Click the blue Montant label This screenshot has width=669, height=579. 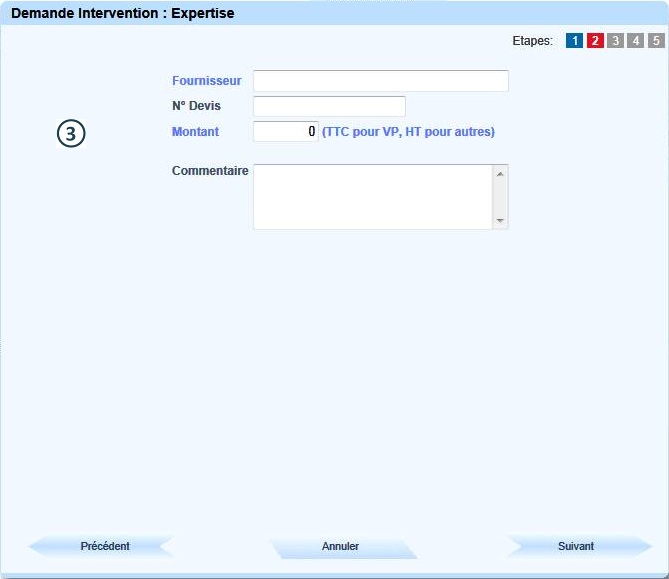195,132
